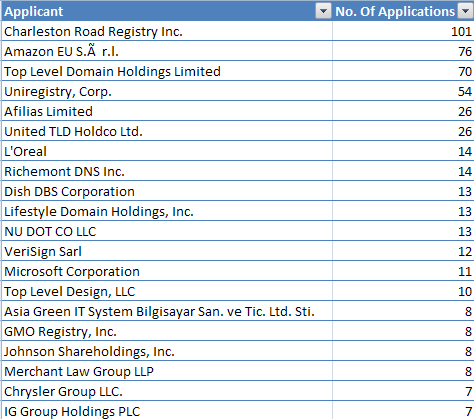
Task: Select the value 101 cell
Action: 403,31
